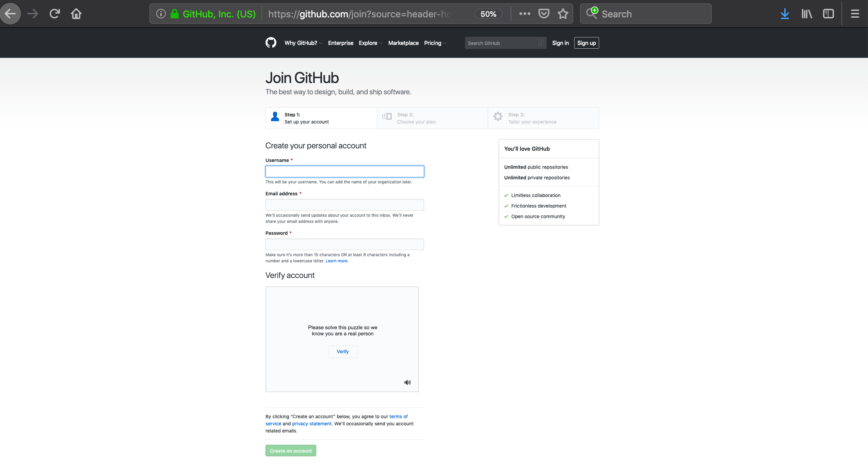Click the Unlimited private repositories text
Viewport: 868px width, 474px height.
537,178
